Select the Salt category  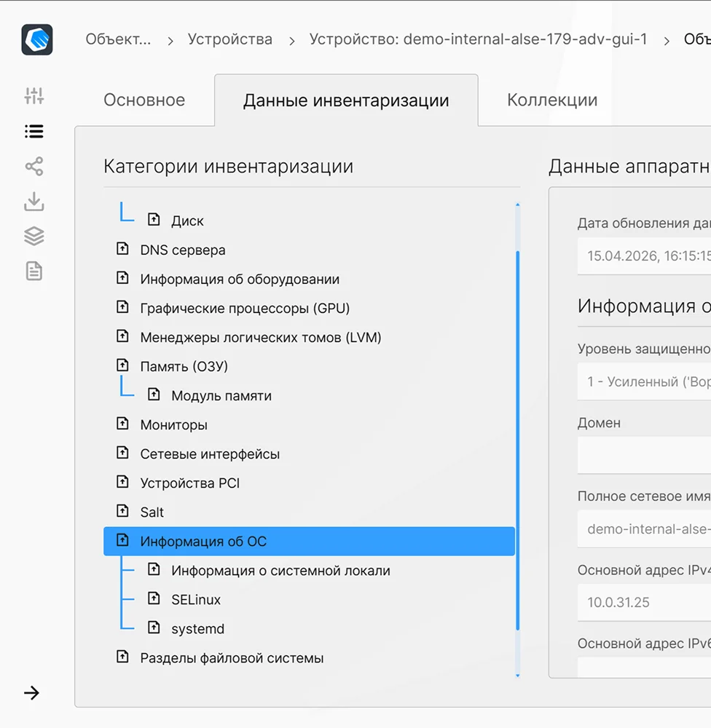(152, 513)
